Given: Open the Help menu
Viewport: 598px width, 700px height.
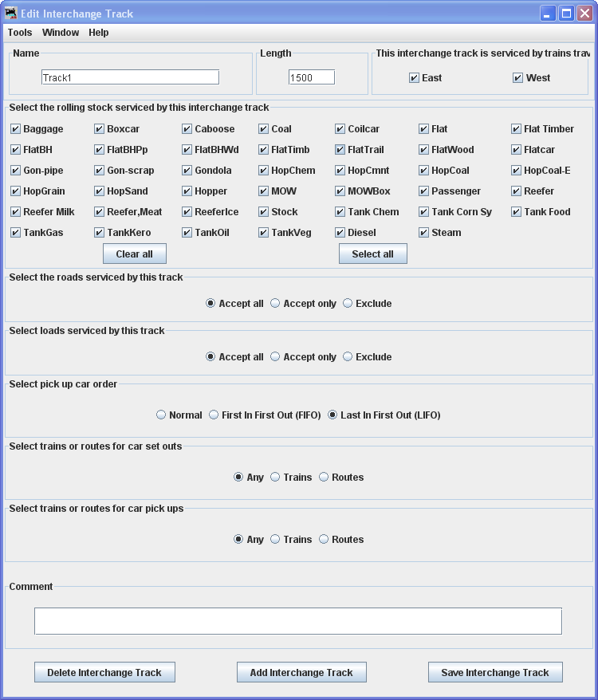Looking at the screenshot, I should (99, 33).
